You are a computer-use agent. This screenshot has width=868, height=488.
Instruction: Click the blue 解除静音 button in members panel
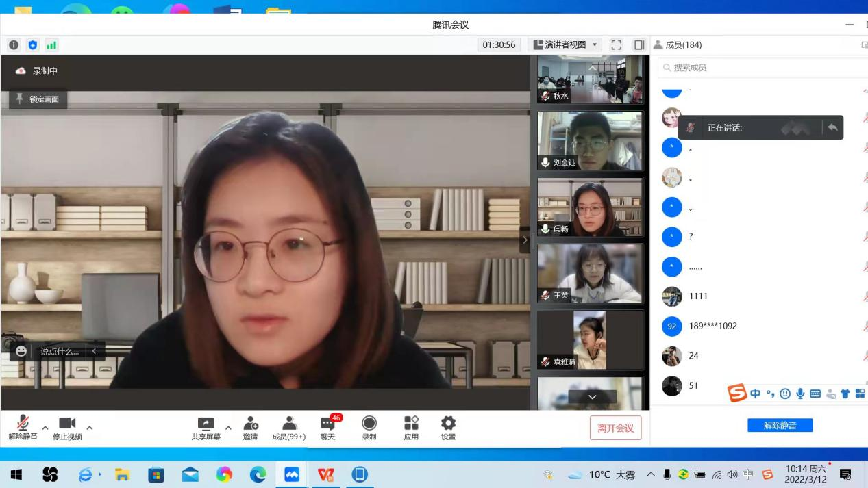pyautogui.click(x=780, y=426)
